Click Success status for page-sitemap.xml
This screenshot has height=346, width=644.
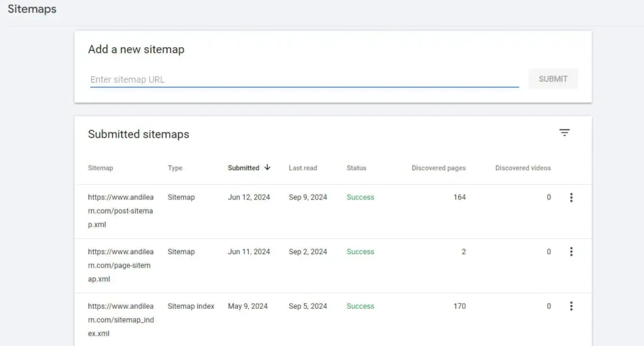click(360, 252)
